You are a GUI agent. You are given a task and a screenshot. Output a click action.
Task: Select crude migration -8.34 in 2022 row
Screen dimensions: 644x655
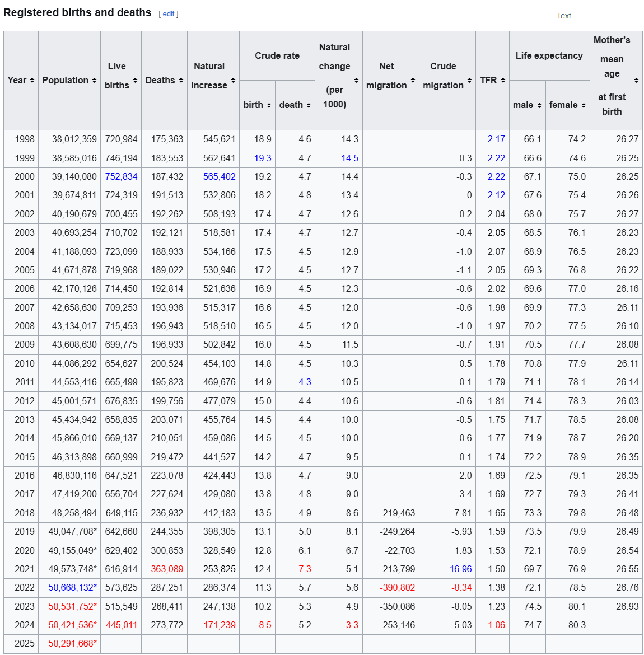461,587
